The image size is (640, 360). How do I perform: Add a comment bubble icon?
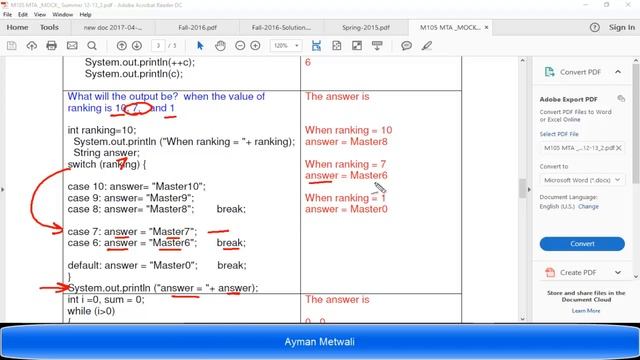406,46
